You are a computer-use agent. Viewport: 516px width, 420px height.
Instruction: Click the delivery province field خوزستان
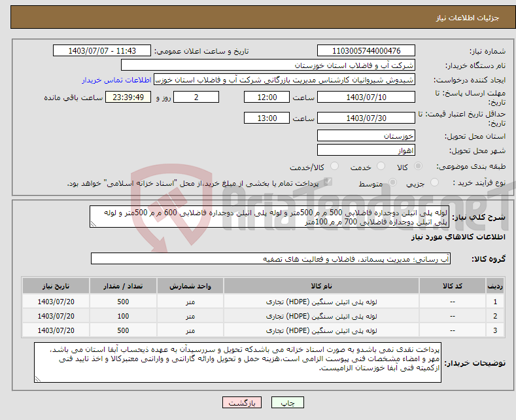(x=366, y=135)
